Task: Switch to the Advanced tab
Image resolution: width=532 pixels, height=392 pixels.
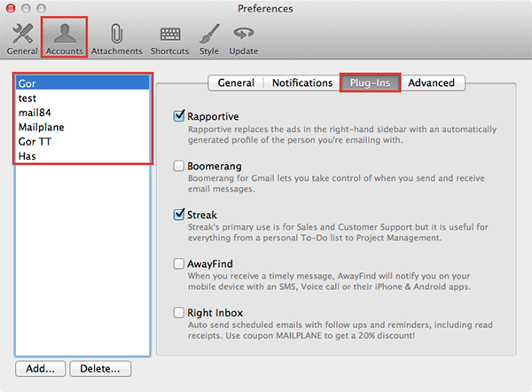Action: tap(431, 82)
